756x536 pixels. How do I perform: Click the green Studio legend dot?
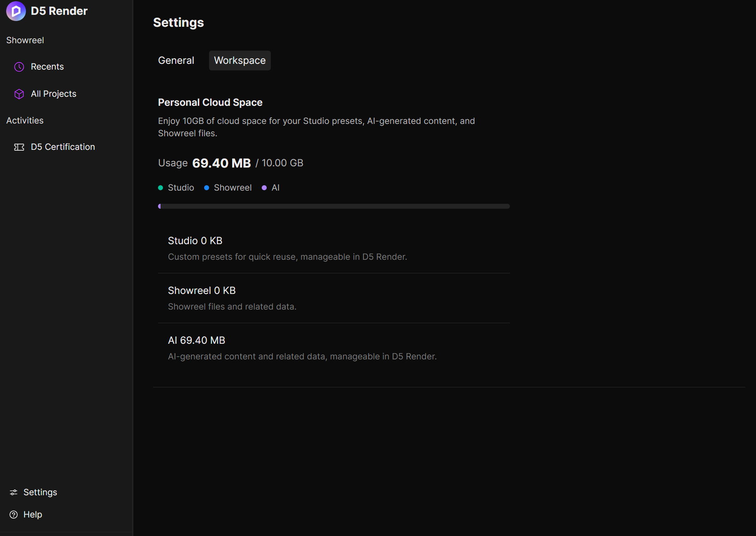(x=161, y=188)
